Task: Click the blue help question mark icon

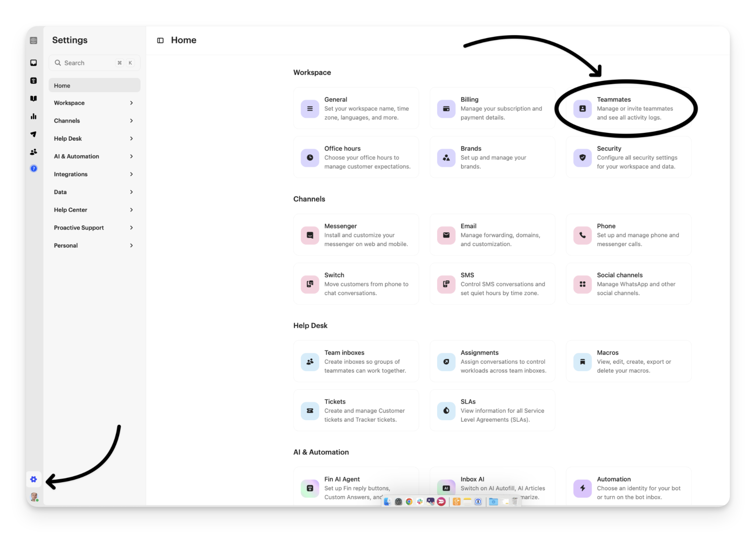Action: point(34,169)
